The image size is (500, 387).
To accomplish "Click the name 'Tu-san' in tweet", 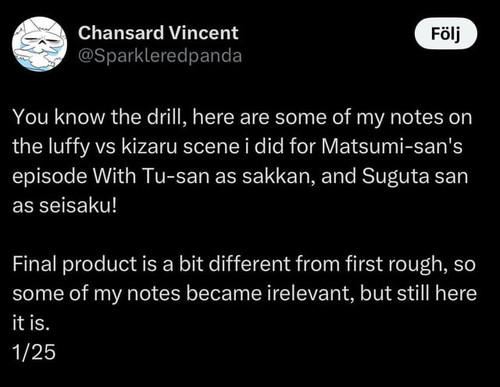I will (x=176, y=176).
